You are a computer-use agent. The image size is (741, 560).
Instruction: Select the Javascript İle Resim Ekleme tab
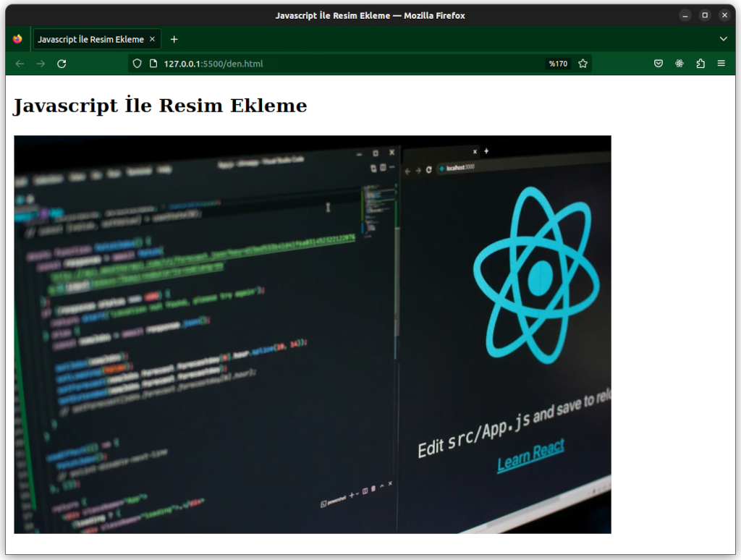click(x=97, y=39)
